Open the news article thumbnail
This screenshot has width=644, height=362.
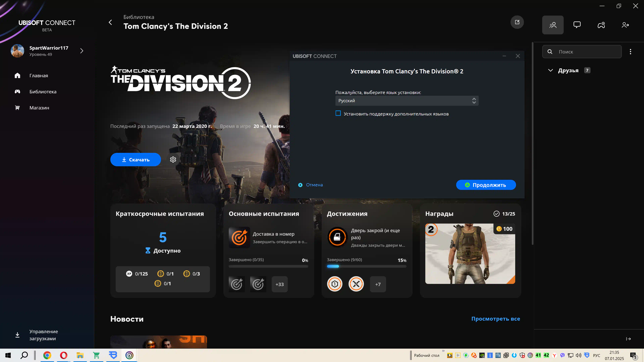click(x=158, y=342)
